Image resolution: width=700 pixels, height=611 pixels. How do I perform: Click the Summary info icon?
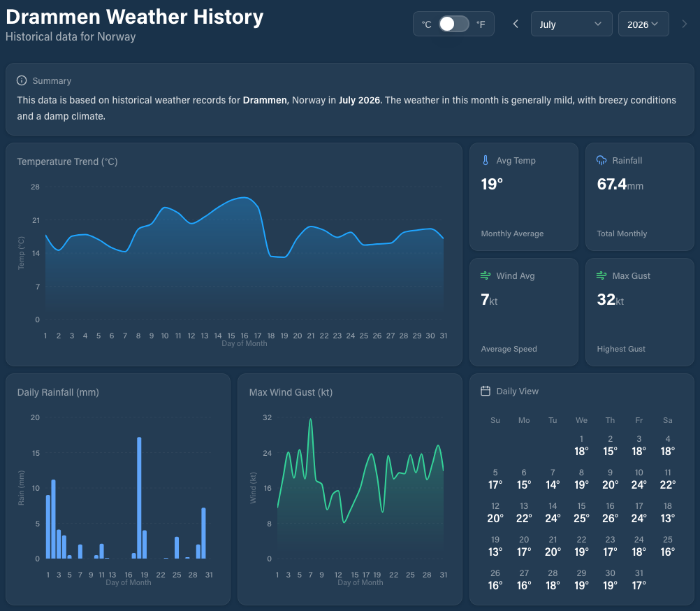click(x=22, y=81)
